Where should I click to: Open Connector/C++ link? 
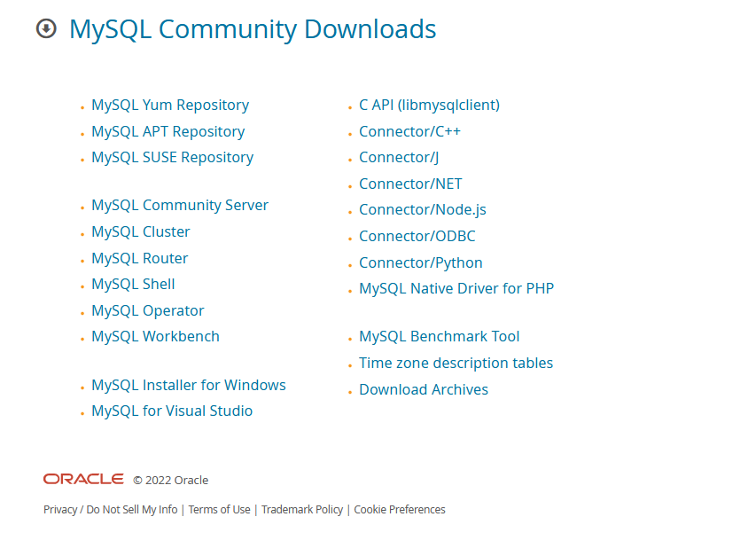tap(409, 131)
